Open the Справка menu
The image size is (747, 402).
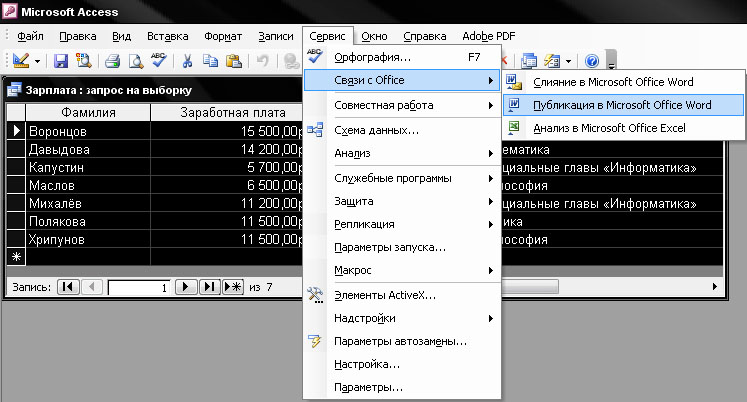(424, 36)
